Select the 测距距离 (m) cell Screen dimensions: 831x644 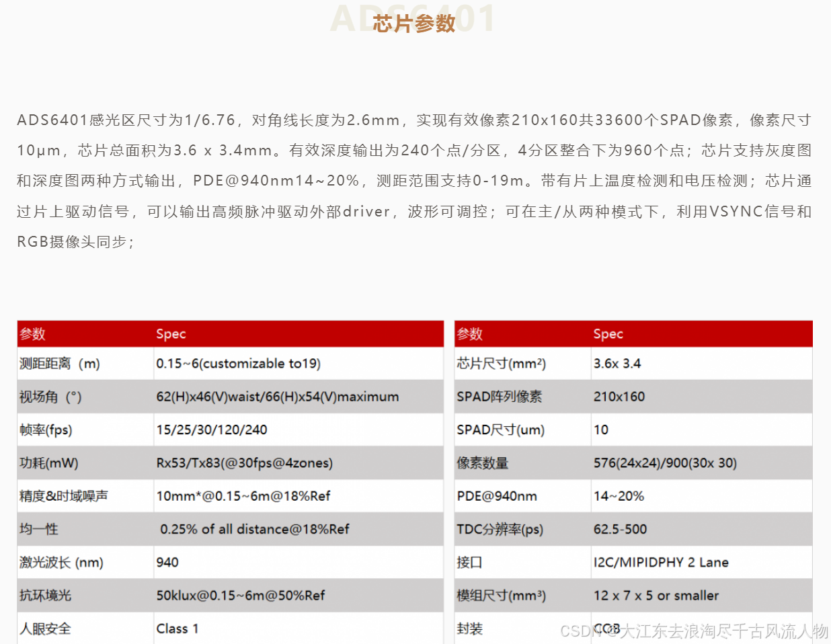point(85,364)
